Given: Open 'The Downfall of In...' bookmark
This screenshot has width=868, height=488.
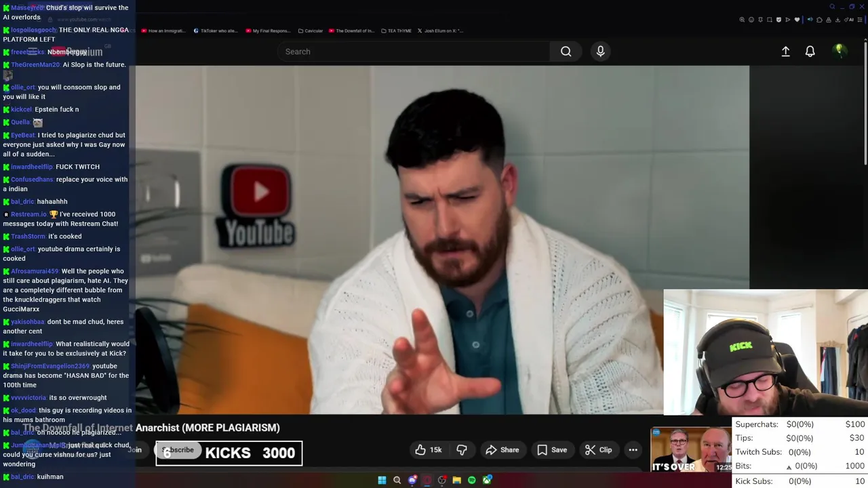Looking at the screenshot, I should coord(351,30).
